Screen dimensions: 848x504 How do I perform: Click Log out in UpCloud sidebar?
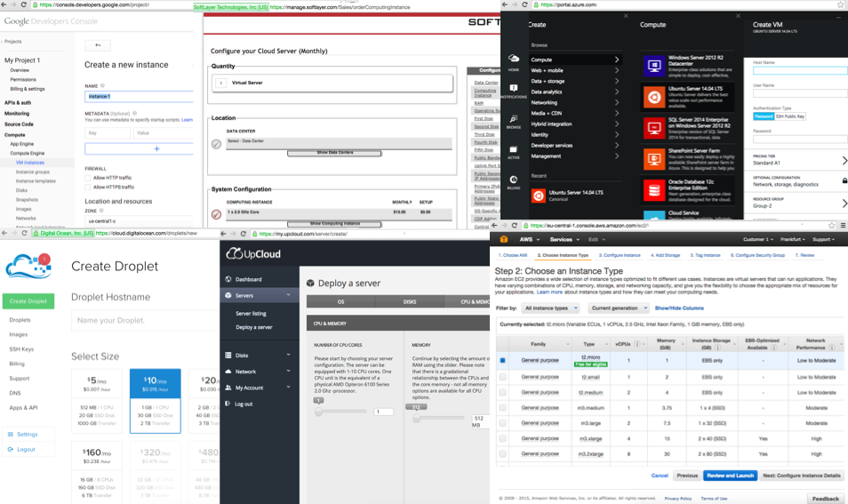244,404
